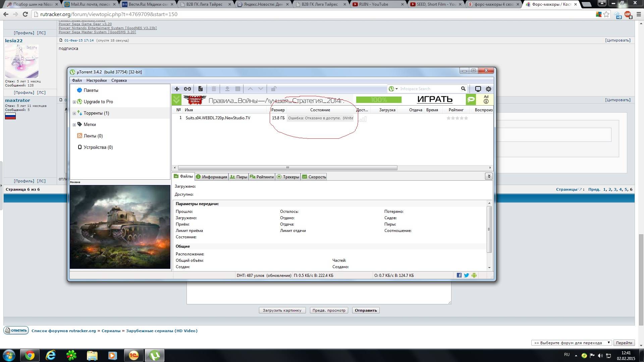Click the search magnifier icon in uTorrent
The width and height of the screenshot is (644, 362).
463,89
